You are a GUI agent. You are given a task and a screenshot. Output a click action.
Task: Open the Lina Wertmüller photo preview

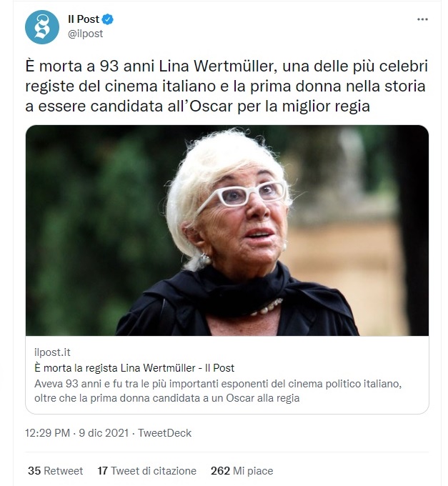coord(227,230)
